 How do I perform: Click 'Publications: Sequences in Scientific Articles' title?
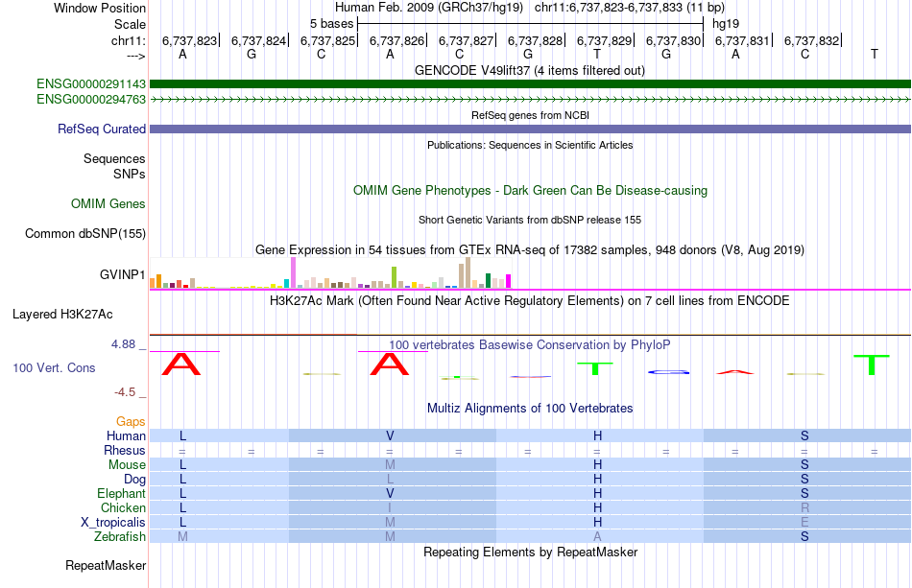point(530,145)
